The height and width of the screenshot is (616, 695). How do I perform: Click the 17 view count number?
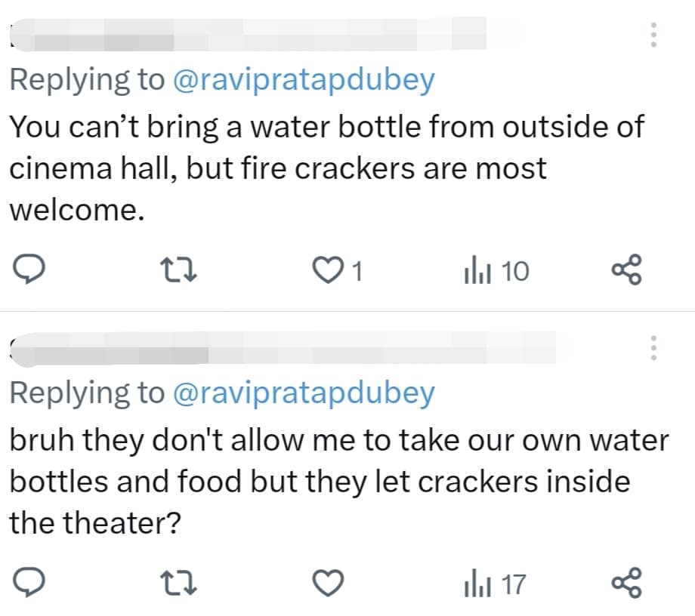click(514, 584)
